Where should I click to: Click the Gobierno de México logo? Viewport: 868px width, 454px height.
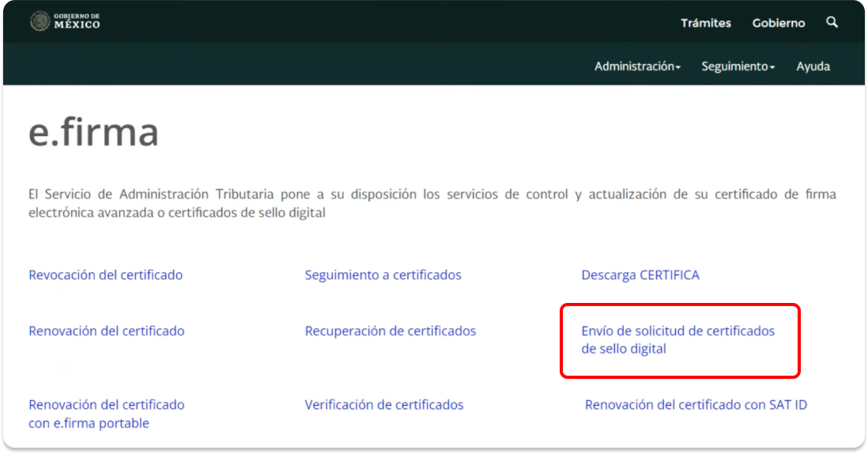tap(66, 21)
